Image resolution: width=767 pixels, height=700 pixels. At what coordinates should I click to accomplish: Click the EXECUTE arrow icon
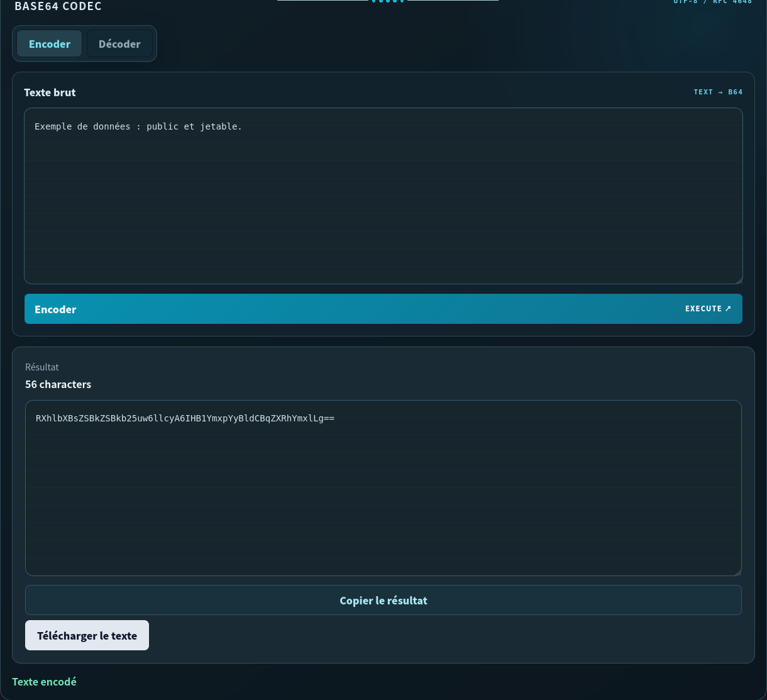click(x=728, y=309)
